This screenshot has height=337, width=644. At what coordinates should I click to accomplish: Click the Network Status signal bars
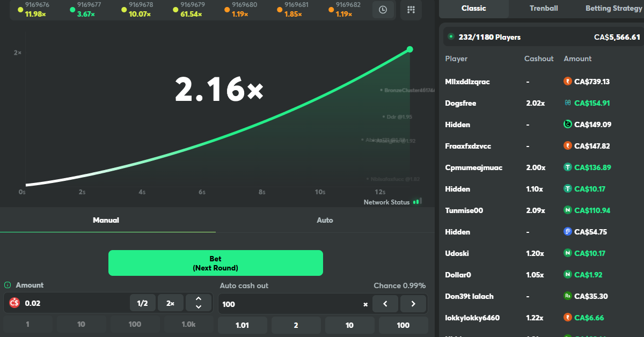418,201
